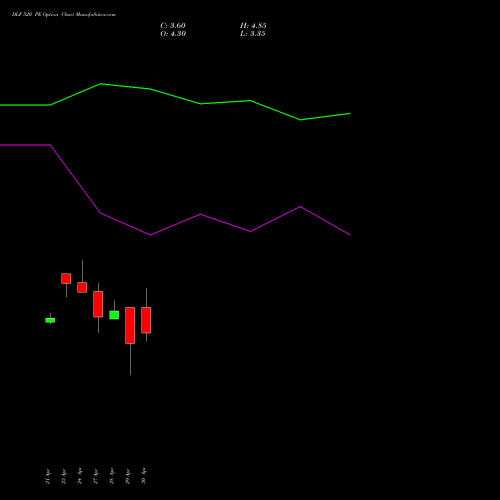Image resolution: width=500 pixels, height=500 pixels.
Task: Click the first small green candlestick
Action: (50, 320)
